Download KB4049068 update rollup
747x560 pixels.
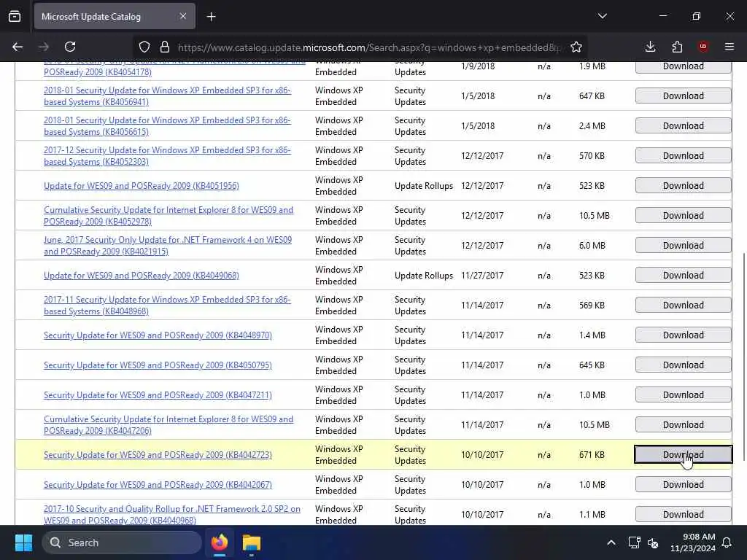pos(683,275)
